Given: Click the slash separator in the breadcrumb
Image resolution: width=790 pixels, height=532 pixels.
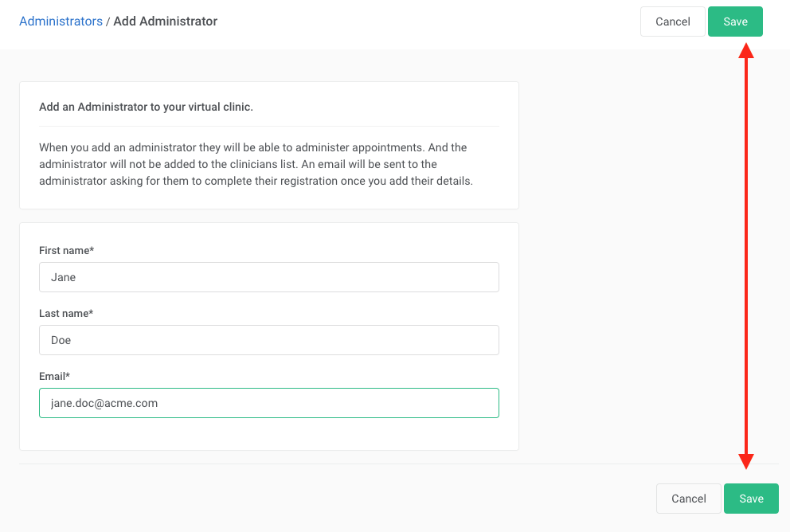Looking at the screenshot, I should [108, 22].
